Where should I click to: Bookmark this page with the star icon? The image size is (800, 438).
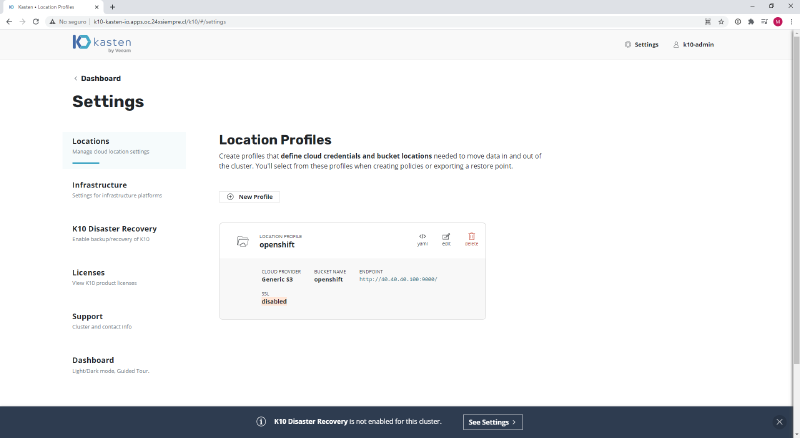tap(721, 21)
